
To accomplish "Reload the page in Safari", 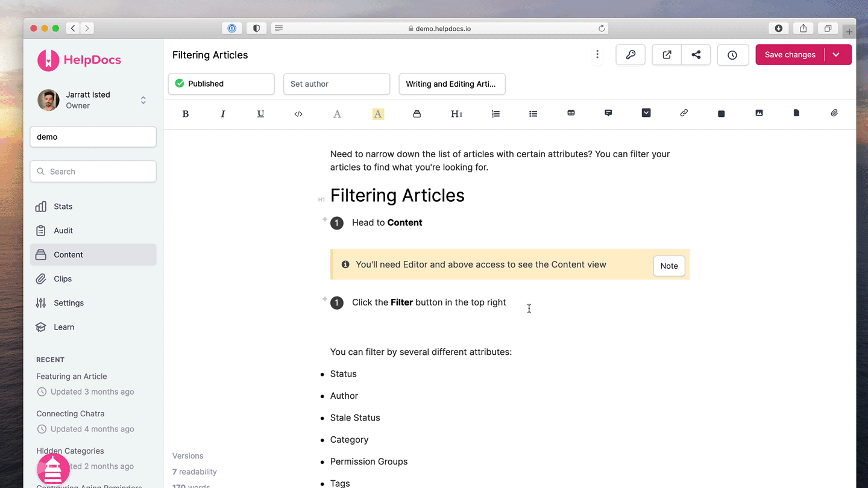I will tap(602, 28).
